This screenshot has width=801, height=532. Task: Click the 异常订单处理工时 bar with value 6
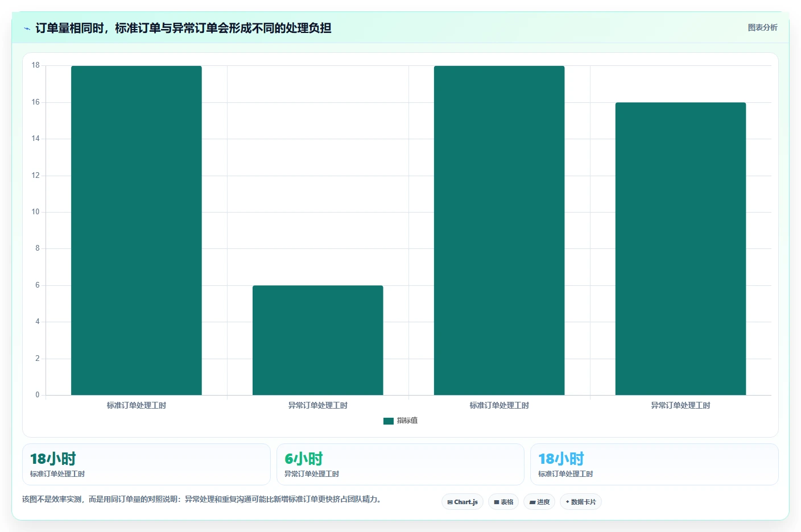coord(318,340)
